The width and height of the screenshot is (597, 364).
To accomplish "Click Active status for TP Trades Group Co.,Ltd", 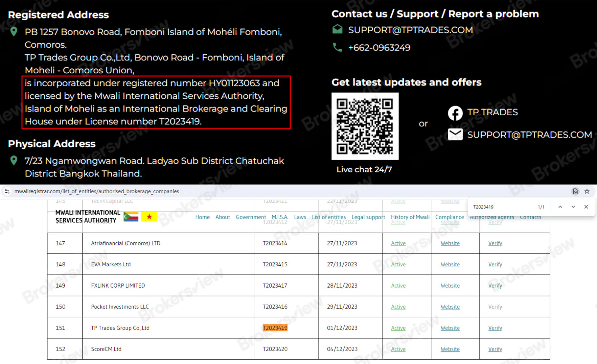I will [x=398, y=328].
